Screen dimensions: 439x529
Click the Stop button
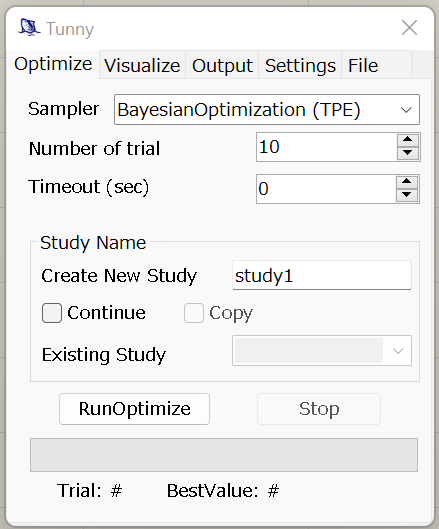pyautogui.click(x=319, y=409)
